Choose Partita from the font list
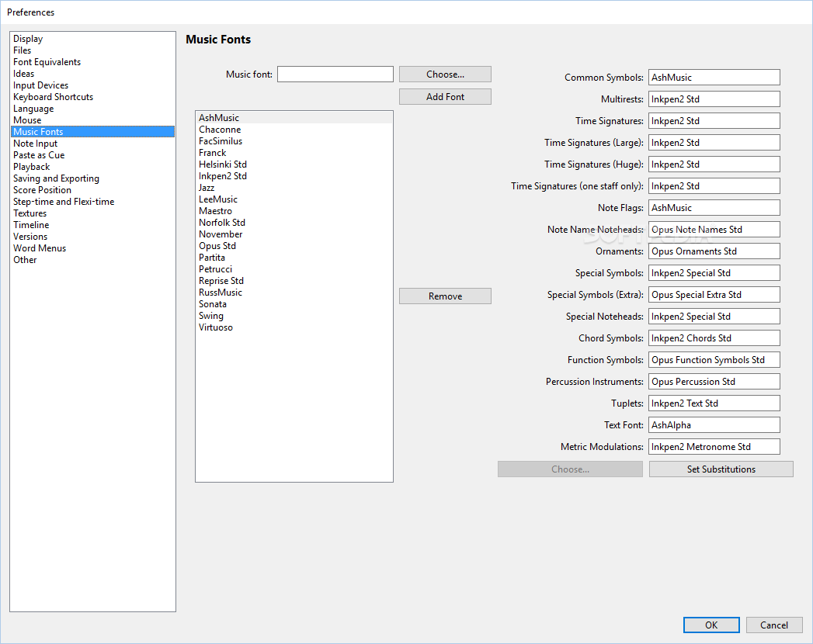This screenshot has height=644, width=813. coord(294,258)
